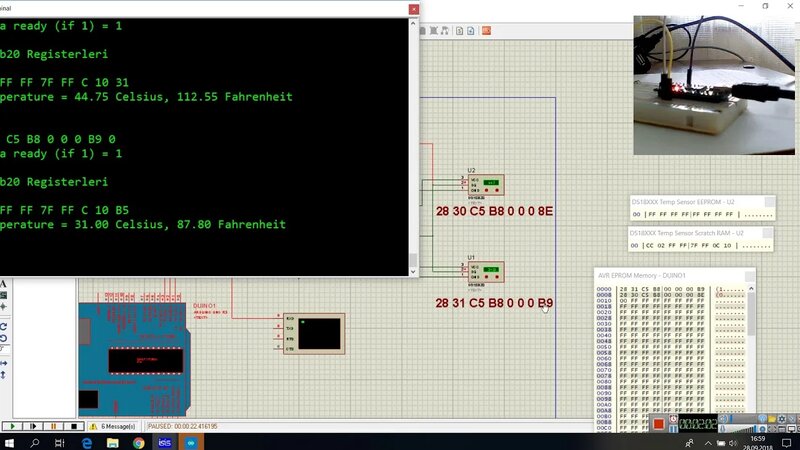Rotate selection clockwise

(x=3, y=327)
